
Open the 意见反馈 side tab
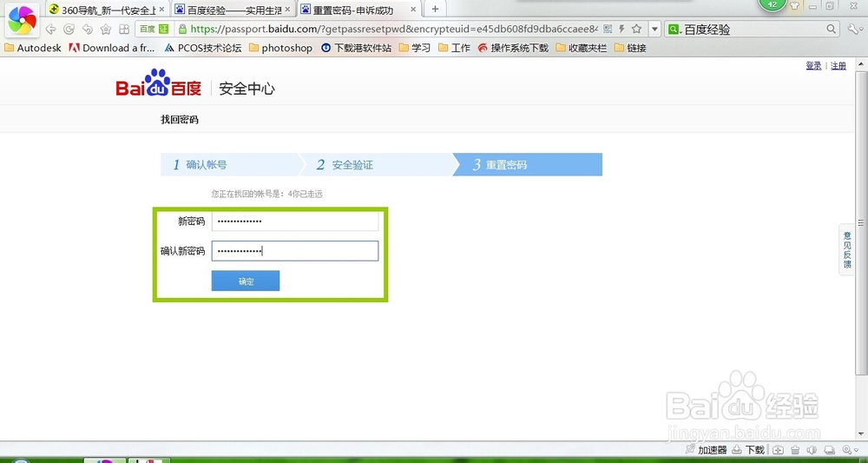pyautogui.click(x=847, y=250)
